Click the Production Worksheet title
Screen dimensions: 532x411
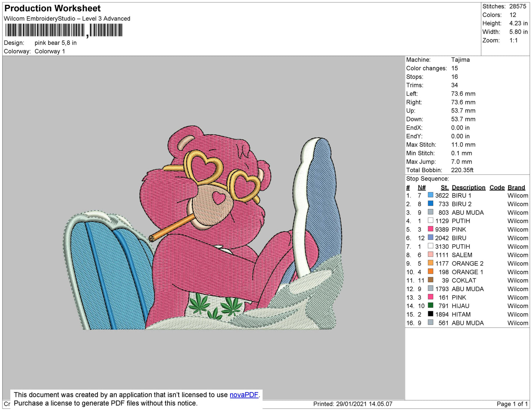click(52, 8)
